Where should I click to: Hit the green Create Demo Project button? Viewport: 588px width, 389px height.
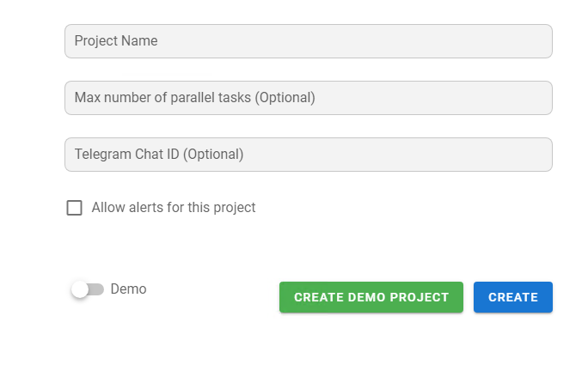(x=371, y=297)
